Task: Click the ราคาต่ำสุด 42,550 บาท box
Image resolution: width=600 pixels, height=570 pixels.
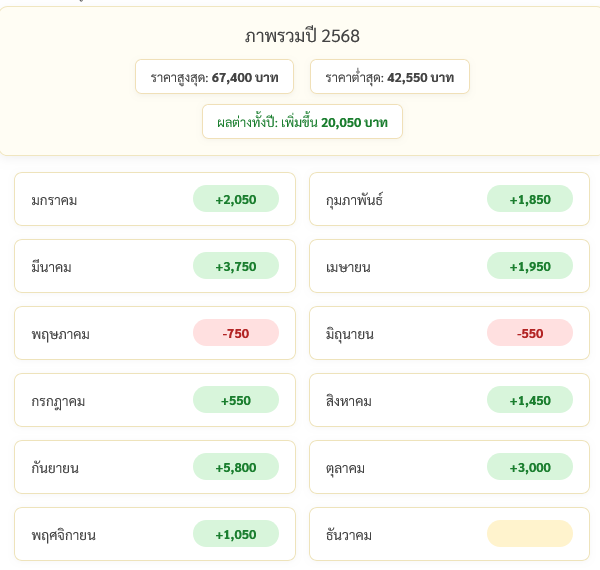Action: (389, 77)
